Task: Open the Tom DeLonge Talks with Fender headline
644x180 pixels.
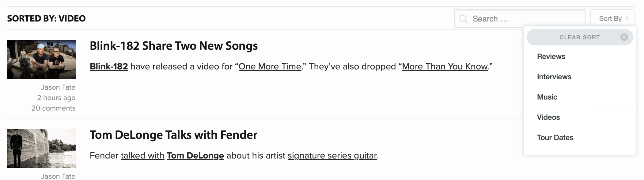Action: coord(173,135)
